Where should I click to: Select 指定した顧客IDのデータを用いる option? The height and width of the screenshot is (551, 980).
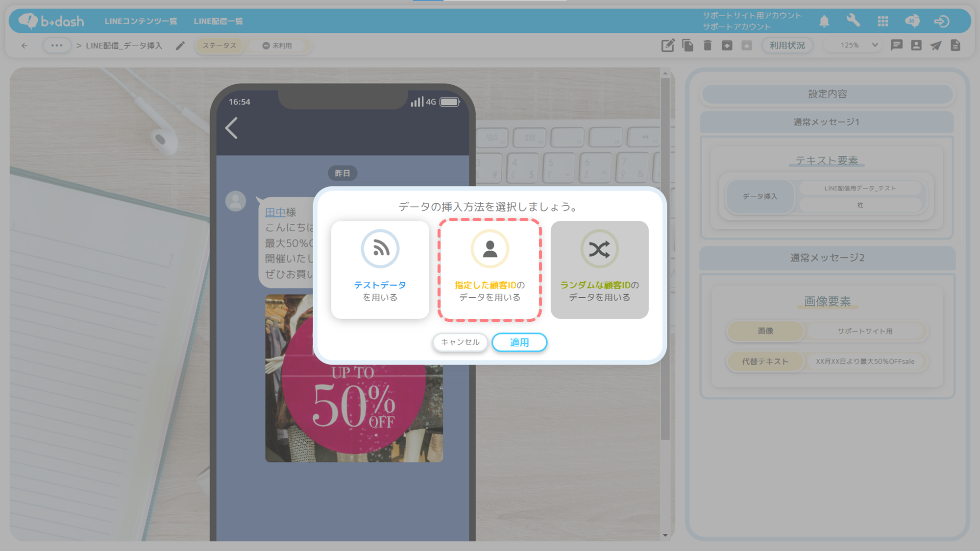490,270
